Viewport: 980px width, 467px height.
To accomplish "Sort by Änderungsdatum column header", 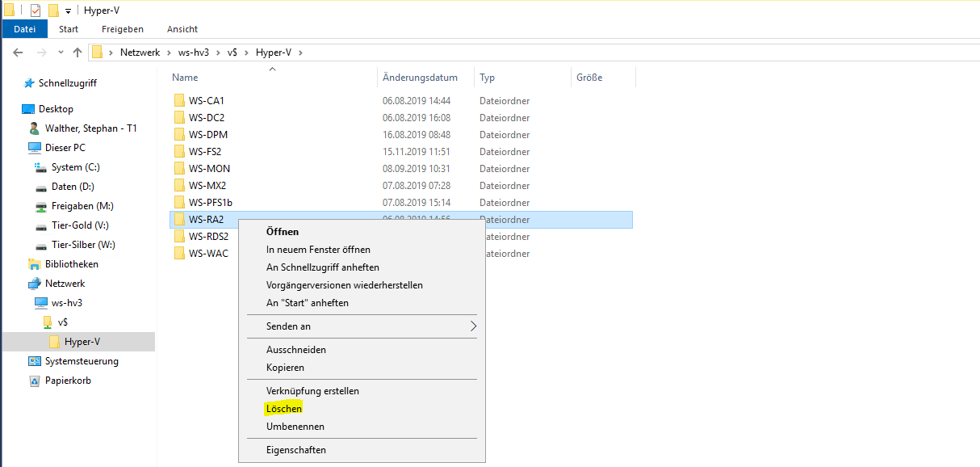I will [x=420, y=78].
